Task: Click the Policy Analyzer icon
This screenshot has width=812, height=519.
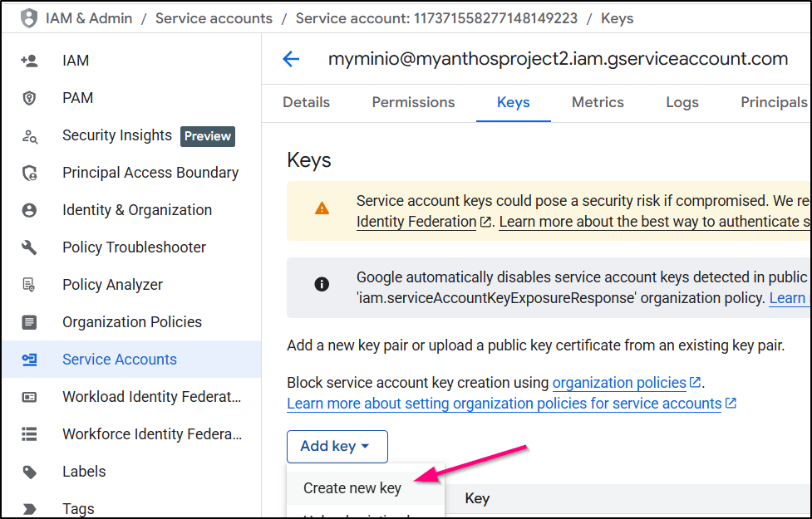Action: coord(29,285)
